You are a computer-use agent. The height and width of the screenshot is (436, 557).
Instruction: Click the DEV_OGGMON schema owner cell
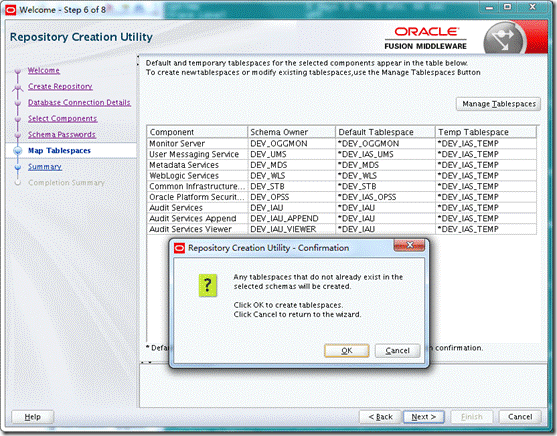(x=291, y=144)
